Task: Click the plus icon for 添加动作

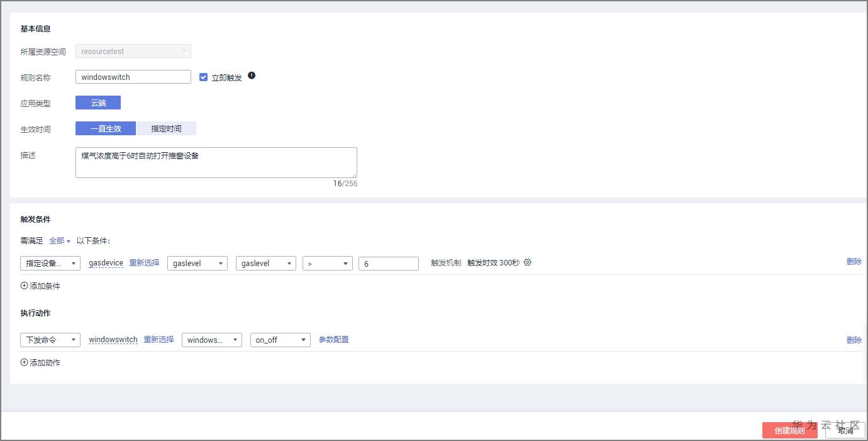Action: [x=25, y=362]
